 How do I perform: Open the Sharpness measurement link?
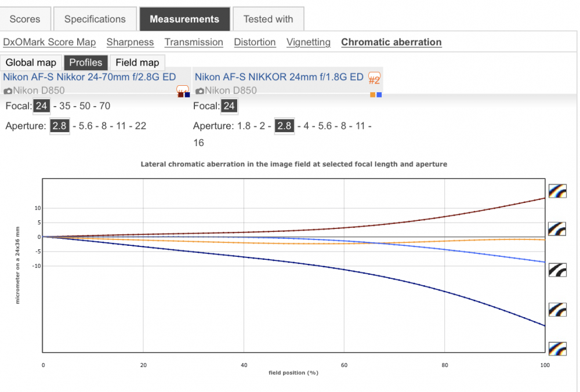130,42
